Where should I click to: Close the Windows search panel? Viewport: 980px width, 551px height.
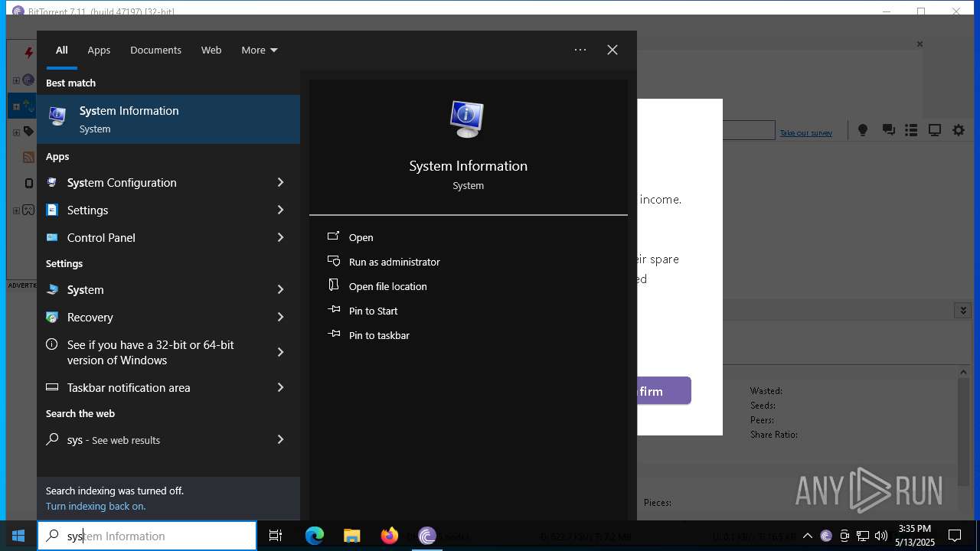point(612,50)
